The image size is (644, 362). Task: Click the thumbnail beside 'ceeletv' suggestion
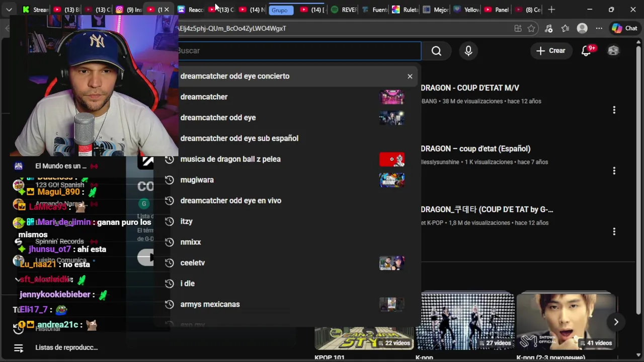(x=391, y=263)
